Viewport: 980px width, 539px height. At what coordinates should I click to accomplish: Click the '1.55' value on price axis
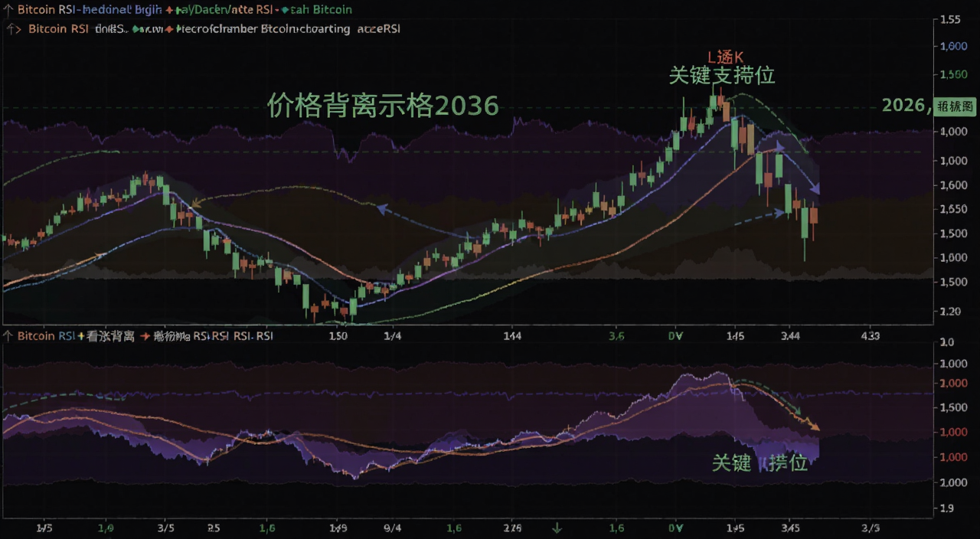949,19
